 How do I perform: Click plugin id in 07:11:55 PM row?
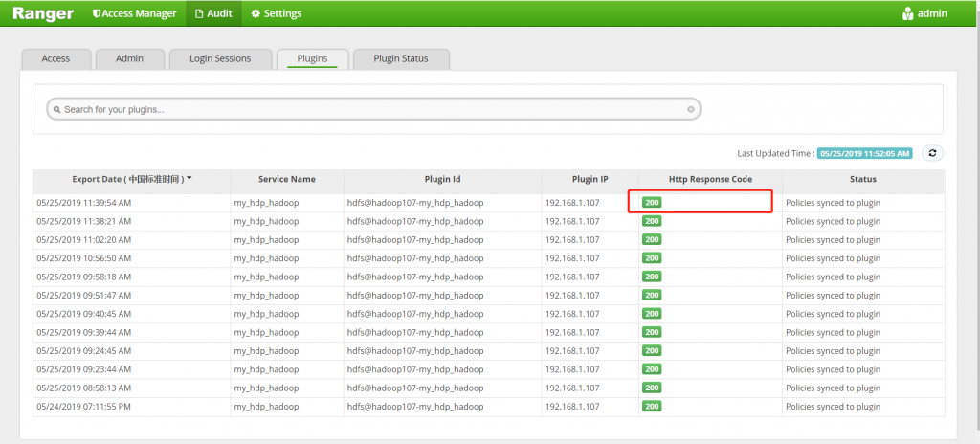point(415,407)
